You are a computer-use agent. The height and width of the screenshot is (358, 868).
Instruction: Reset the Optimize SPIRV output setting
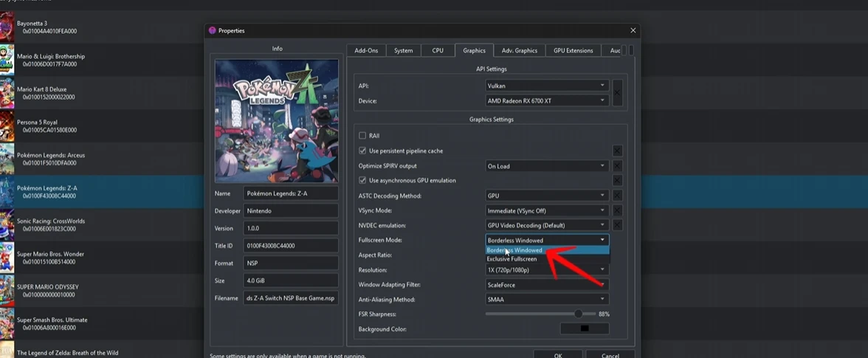[617, 166]
